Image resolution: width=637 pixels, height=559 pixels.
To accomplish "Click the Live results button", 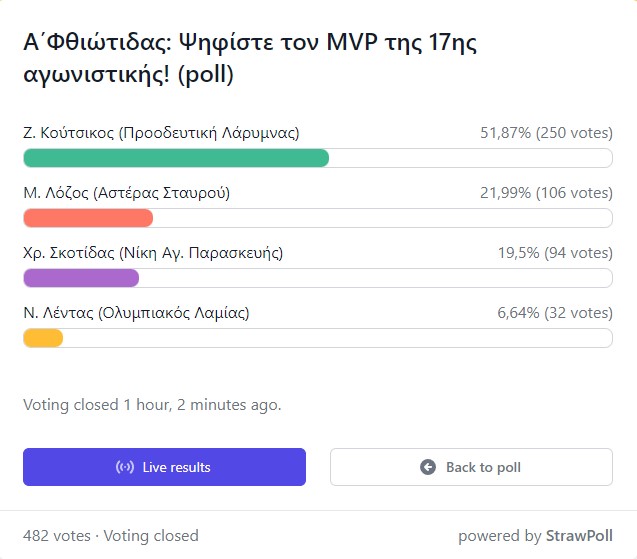I will tap(164, 467).
